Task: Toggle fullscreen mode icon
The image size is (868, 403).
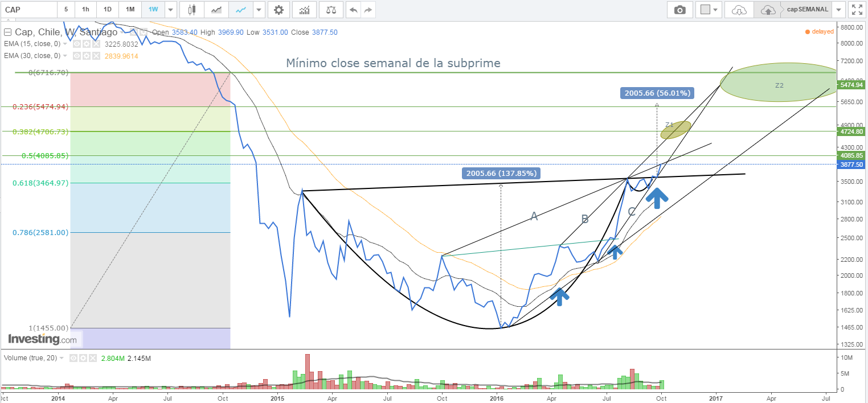Action: (x=857, y=10)
